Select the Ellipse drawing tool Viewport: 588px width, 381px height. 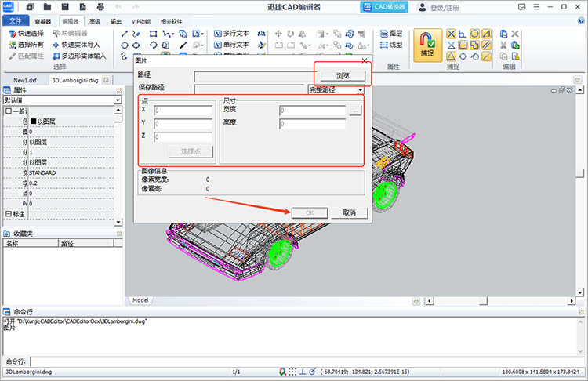[x=136, y=45]
